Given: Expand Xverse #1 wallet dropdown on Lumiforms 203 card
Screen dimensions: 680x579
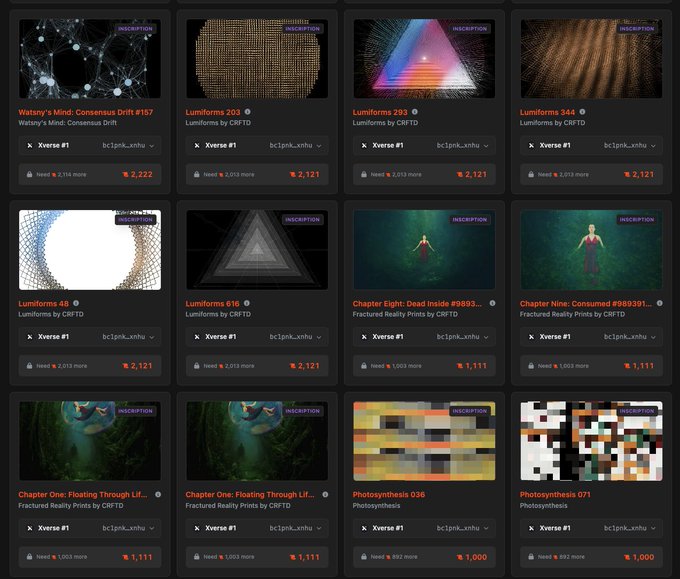Looking at the screenshot, I should 257,145.
